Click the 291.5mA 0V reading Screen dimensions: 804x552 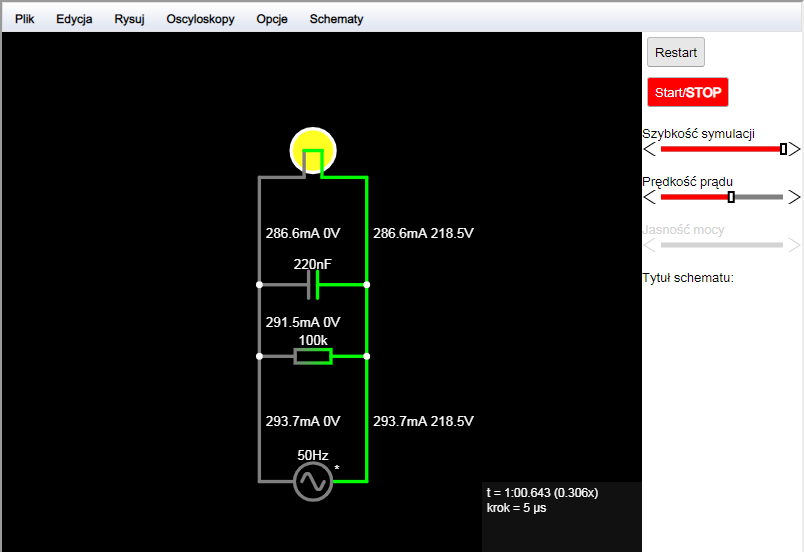(303, 322)
